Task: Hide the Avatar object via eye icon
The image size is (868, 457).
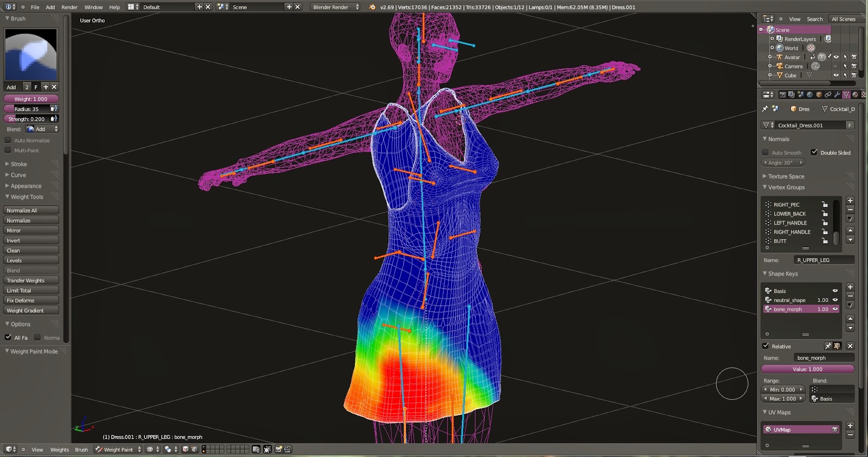Action: pyautogui.click(x=836, y=57)
